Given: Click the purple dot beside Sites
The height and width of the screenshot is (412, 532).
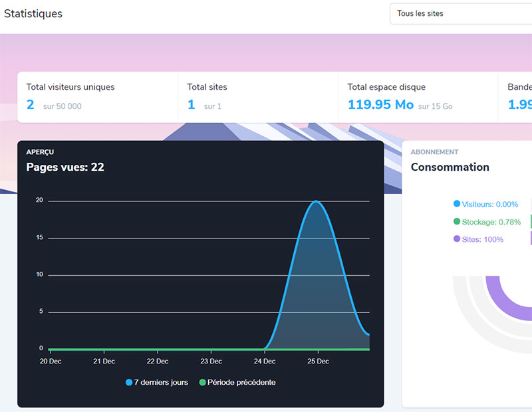Looking at the screenshot, I should [x=457, y=239].
